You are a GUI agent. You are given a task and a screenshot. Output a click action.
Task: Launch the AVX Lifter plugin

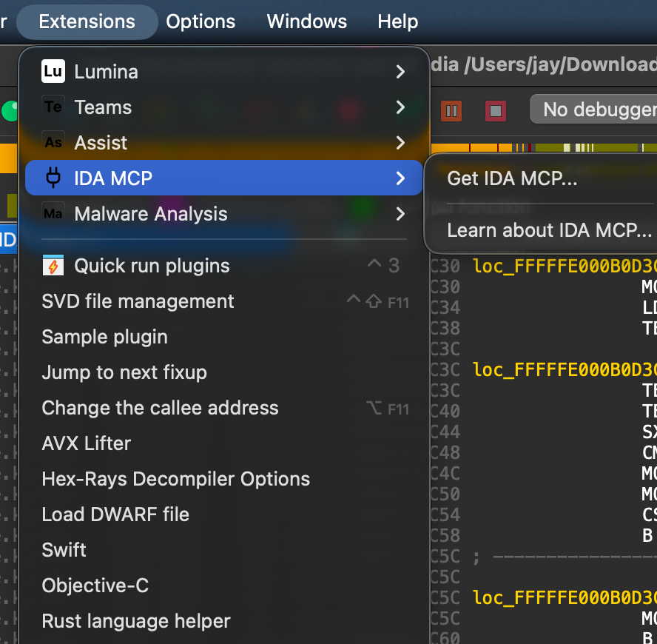pos(223,443)
